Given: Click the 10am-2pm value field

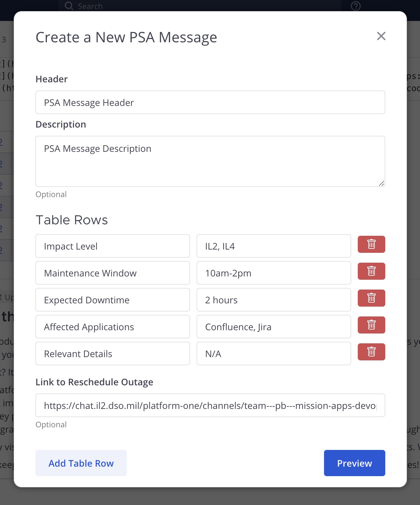Looking at the screenshot, I should (x=274, y=273).
